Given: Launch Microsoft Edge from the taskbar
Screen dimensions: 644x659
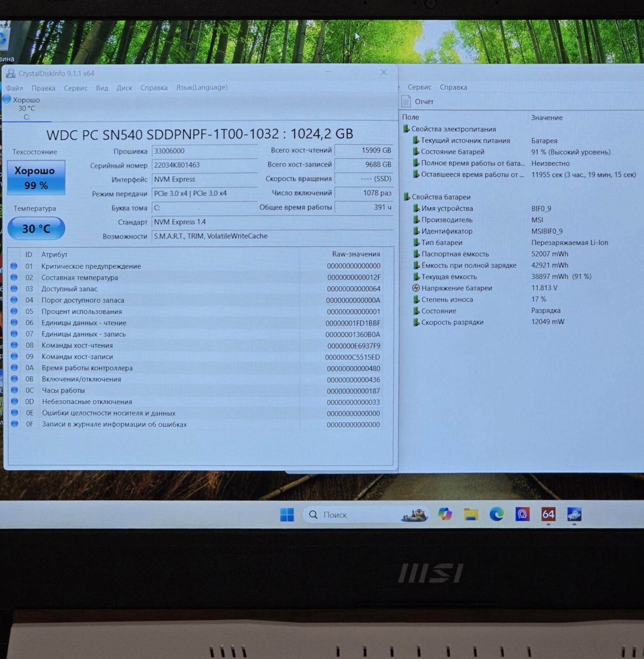Looking at the screenshot, I should point(496,514).
